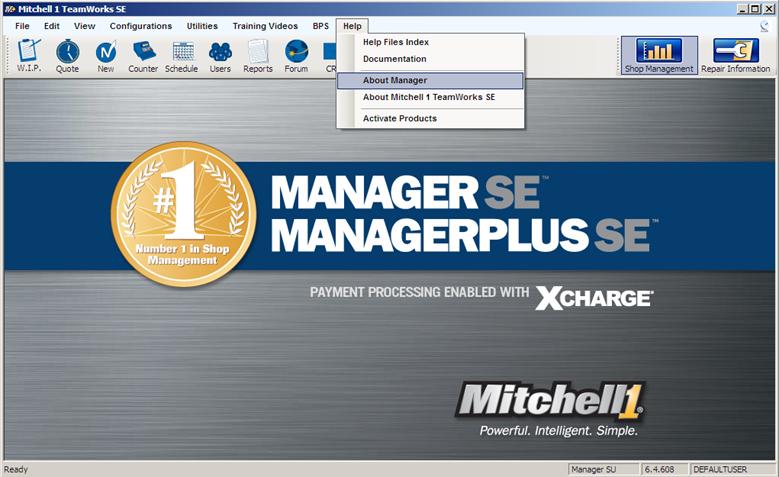This screenshot has height=477, width=779.
Task: Open the View menu
Action: [84, 26]
